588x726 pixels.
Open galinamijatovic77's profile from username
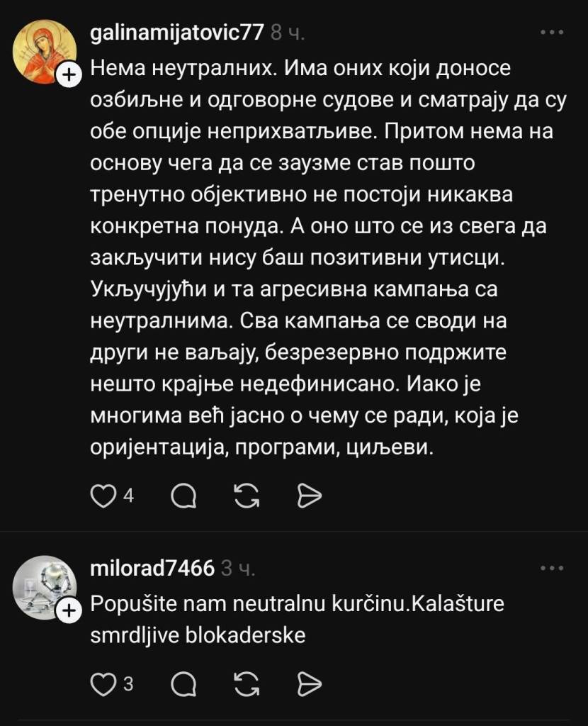(x=178, y=33)
